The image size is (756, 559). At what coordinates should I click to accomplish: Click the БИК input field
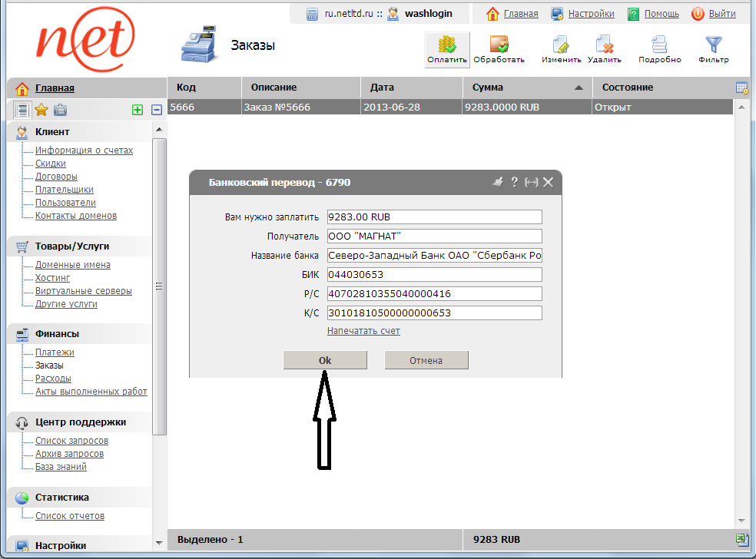[434, 275]
